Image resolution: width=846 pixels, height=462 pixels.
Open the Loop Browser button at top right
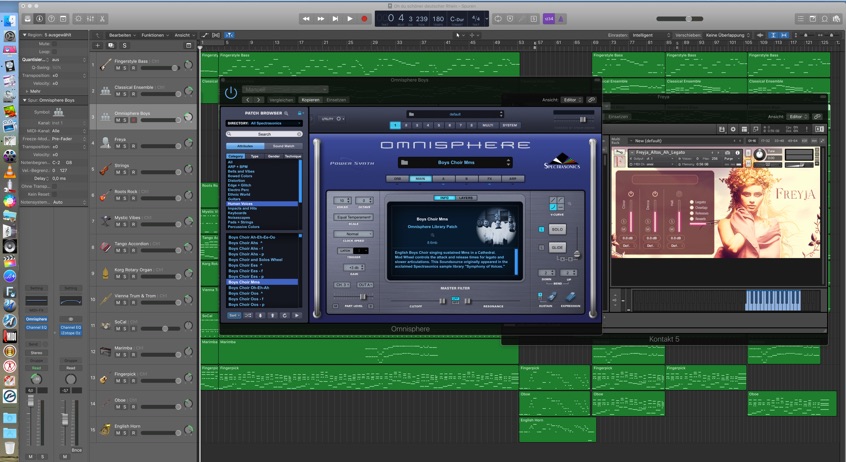pos(824,18)
